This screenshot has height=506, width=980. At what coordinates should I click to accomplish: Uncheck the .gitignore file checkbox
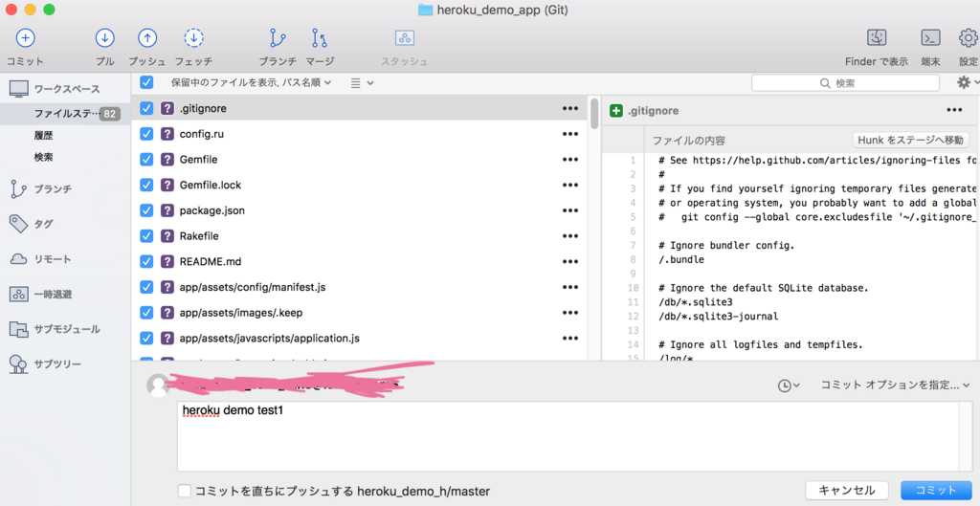146,108
